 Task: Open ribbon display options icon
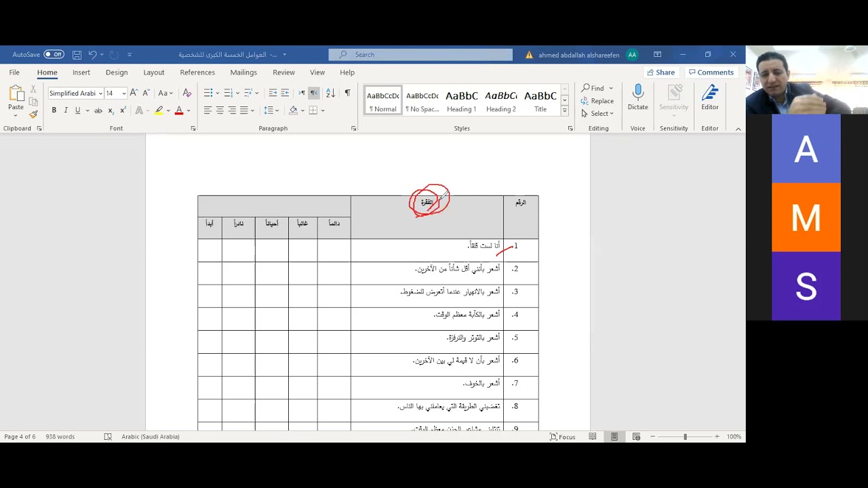tap(657, 55)
